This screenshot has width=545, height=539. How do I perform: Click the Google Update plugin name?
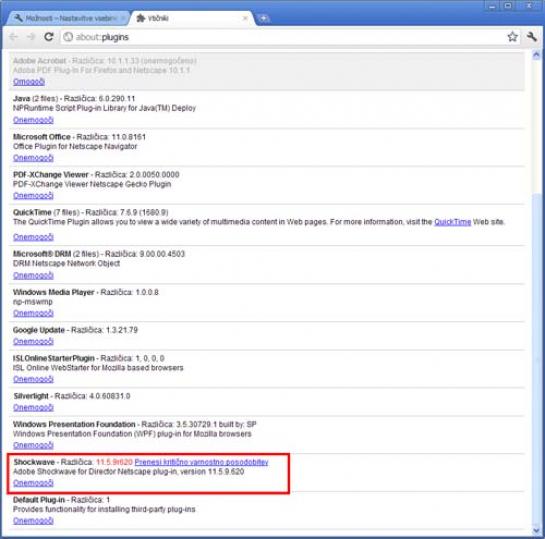pos(39,330)
